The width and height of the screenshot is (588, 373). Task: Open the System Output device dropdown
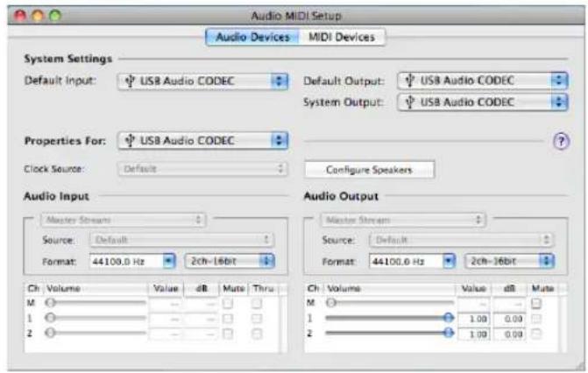click(483, 102)
